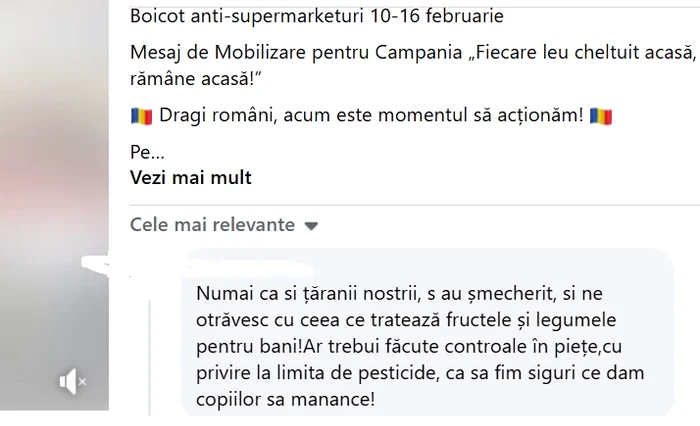Open the "Cele mai relevante" sort dropdown

coord(213,225)
